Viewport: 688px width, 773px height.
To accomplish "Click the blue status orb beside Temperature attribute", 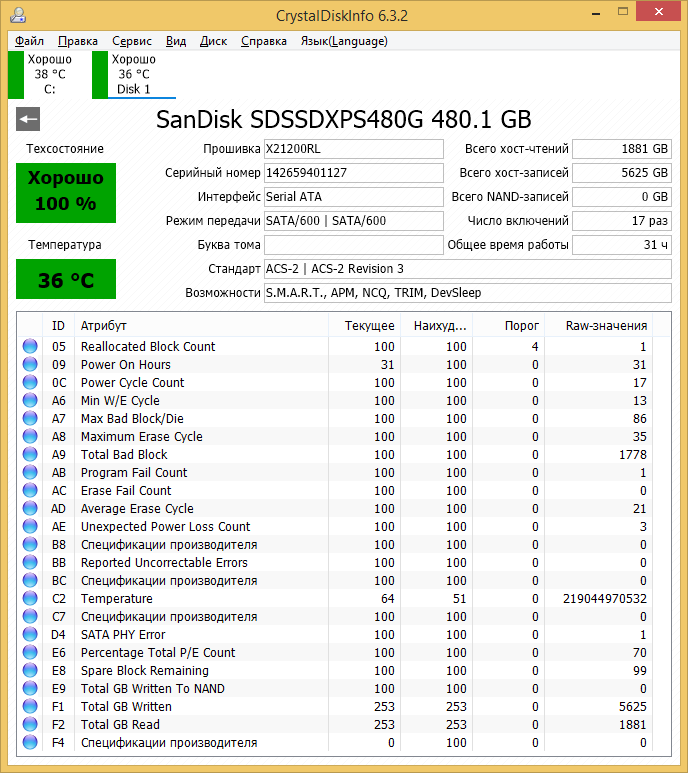I will click(x=29, y=599).
